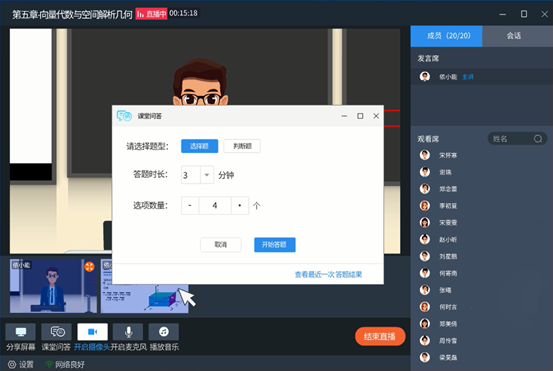This screenshot has height=371, width=553.
Task: Click the search magnifier in 姓名 field
Action: click(538, 139)
